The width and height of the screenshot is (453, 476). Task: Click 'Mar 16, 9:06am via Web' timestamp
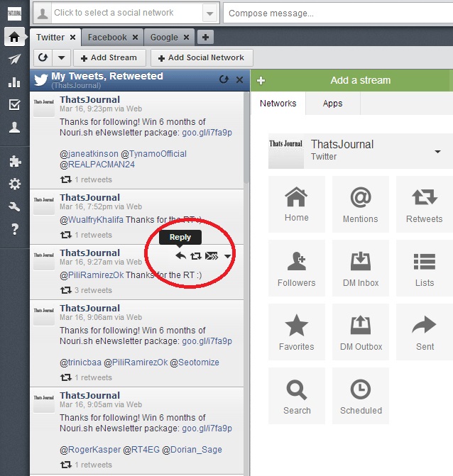click(101, 318)
